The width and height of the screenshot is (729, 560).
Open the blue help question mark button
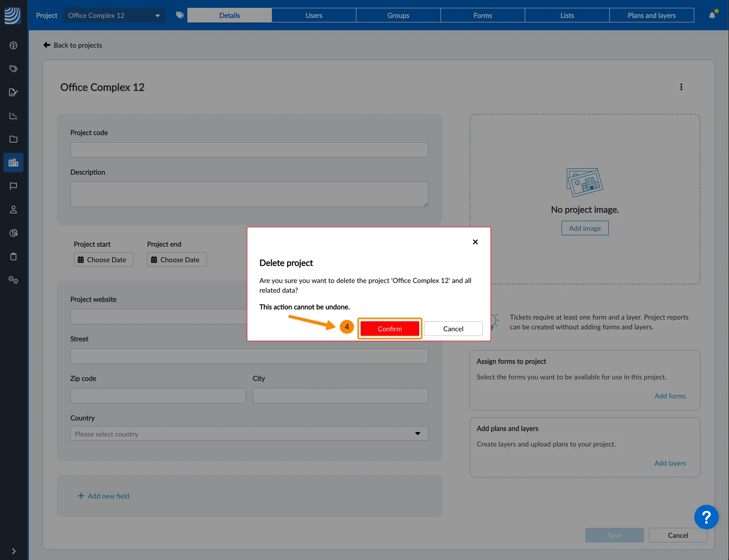[x=706, y=517]
